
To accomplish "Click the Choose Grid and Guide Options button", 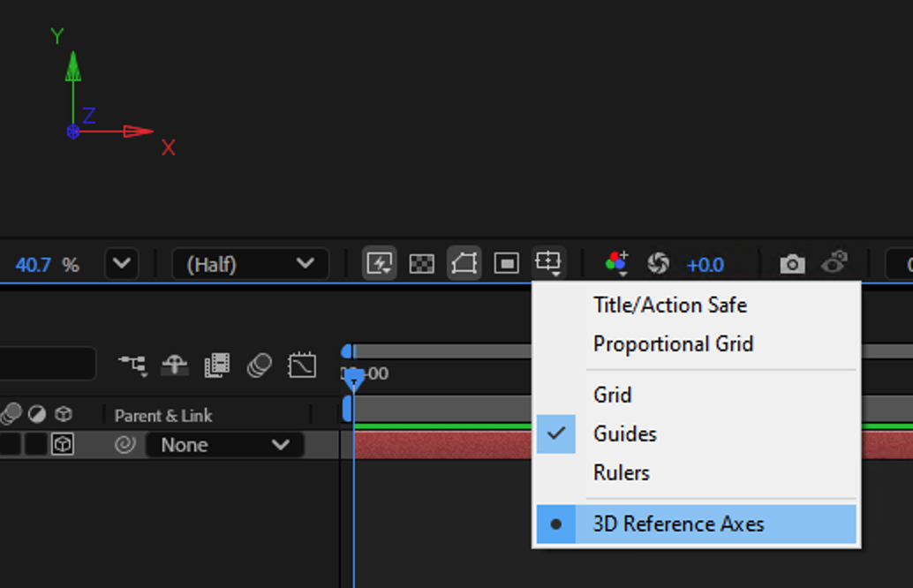I will pyautogui.click(x=548, y=262).
